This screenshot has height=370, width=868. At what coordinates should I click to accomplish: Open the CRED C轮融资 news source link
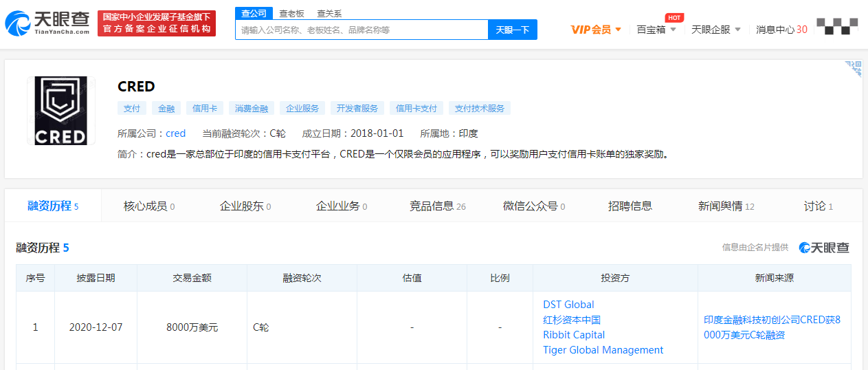pyautogui.click(x=772, y=327)
